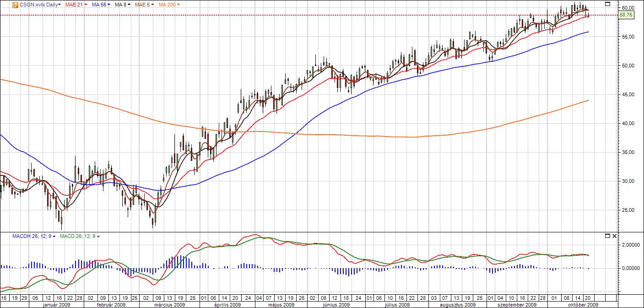Click the 2,00000 MACD scale value
This screenshot has height=308, width=644.
[628, 245]
